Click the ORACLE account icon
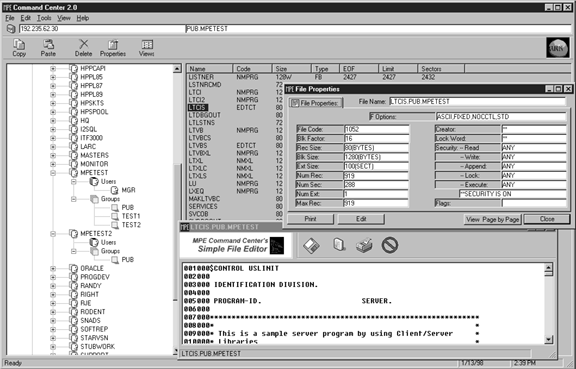Screen dimensions: 576x369 pos(74,268)
